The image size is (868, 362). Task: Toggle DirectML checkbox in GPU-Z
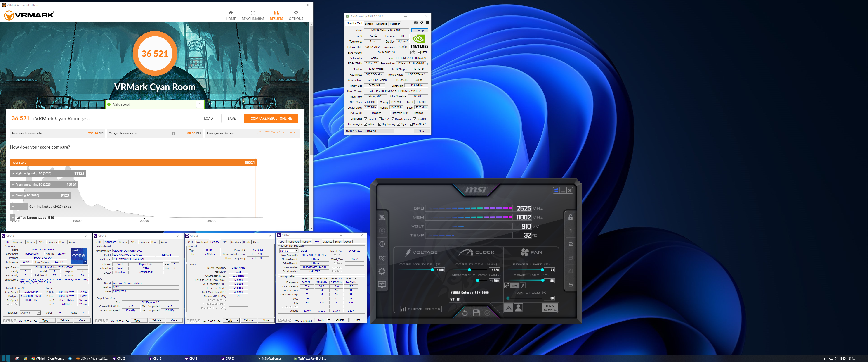point(415,119)
